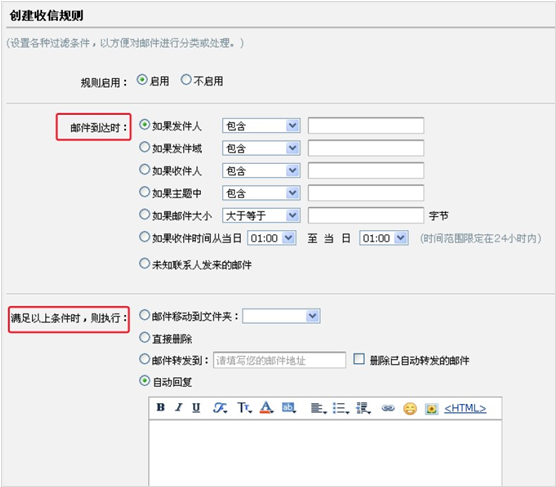
Task: Select the 自动回复 action
Action: pyautogui.click(x=144, y=381)
